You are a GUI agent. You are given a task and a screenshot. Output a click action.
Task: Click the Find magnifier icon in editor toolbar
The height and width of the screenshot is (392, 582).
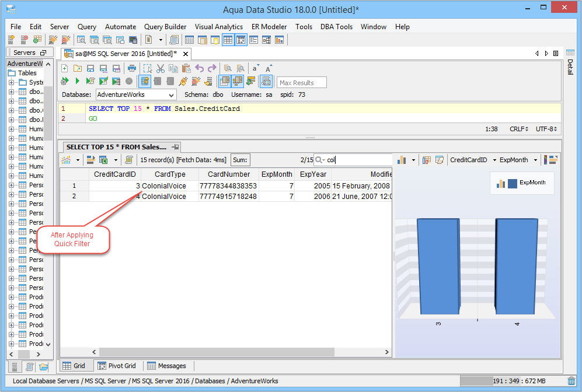click(228, 68)
